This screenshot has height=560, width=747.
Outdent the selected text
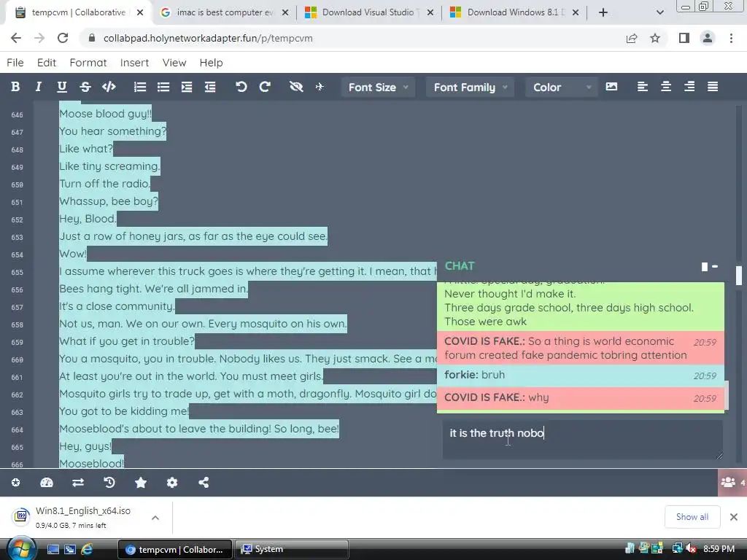[210, 87]
